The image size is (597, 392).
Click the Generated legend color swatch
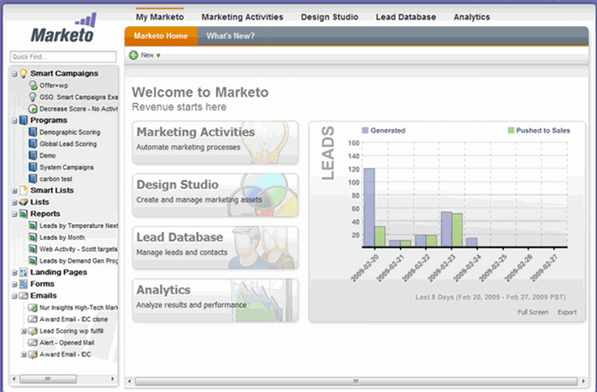pos(365,130)
